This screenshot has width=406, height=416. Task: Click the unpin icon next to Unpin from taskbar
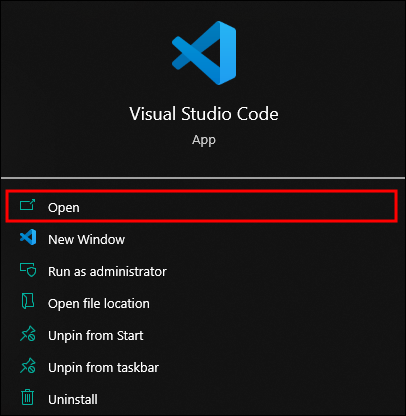tap(28, 366)
